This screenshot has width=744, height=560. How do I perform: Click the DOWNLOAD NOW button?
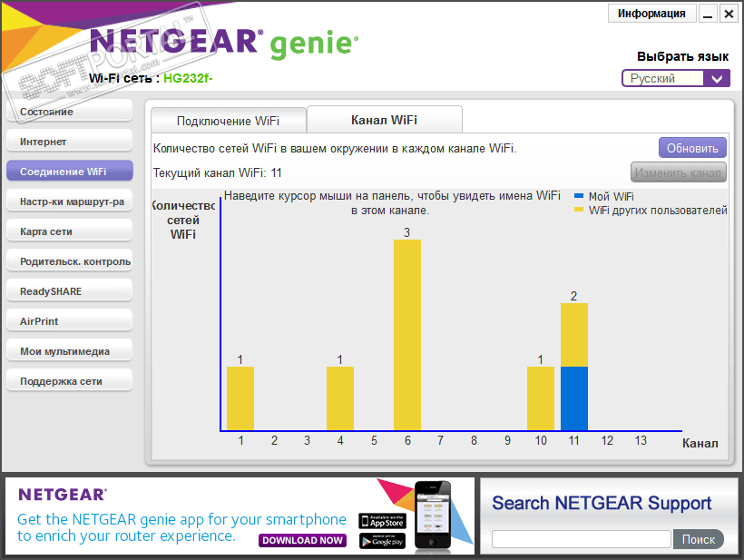coord(303,540)
